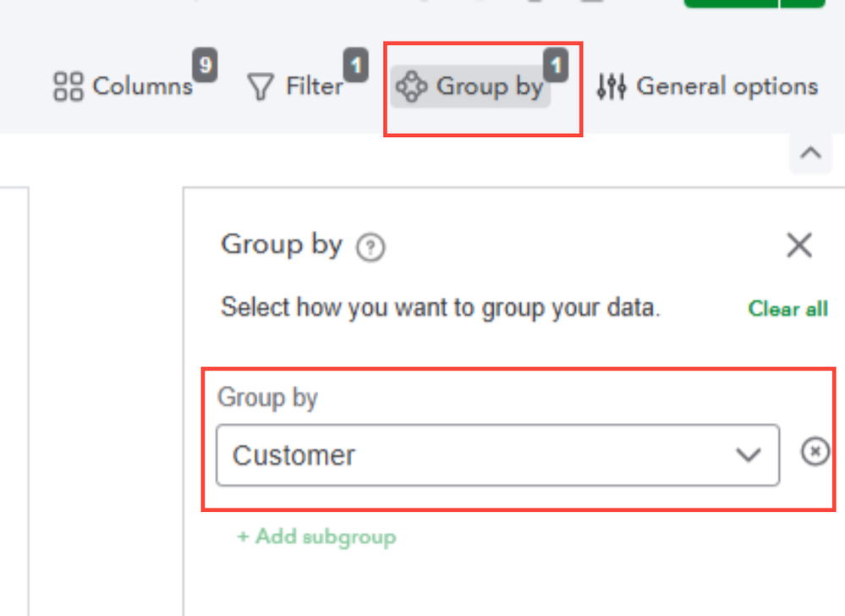This screenshot has height=616, width=845.
Task: Open General options settings
Action: (727, 86)
